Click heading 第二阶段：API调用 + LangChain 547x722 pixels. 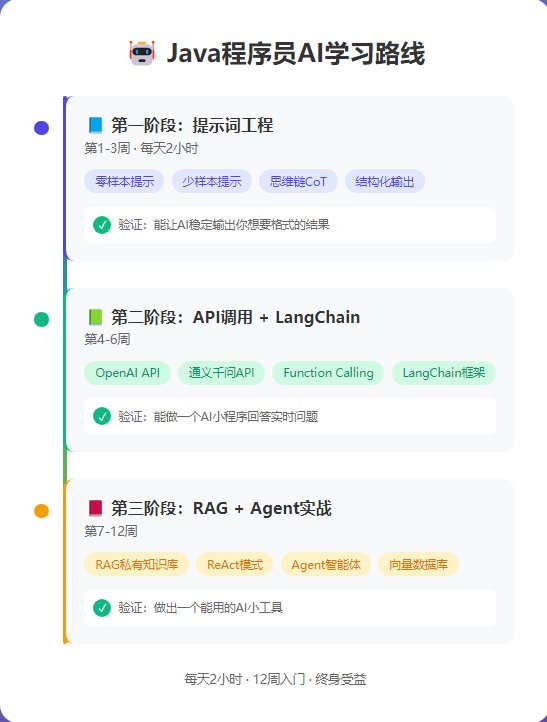coord(236,317)
